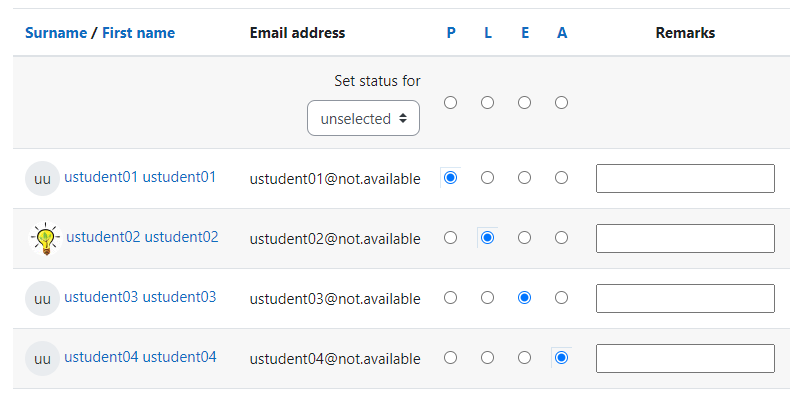Sort by First name column header
Image resolution: width=799 pixels, height=394 pixels.
139,33
